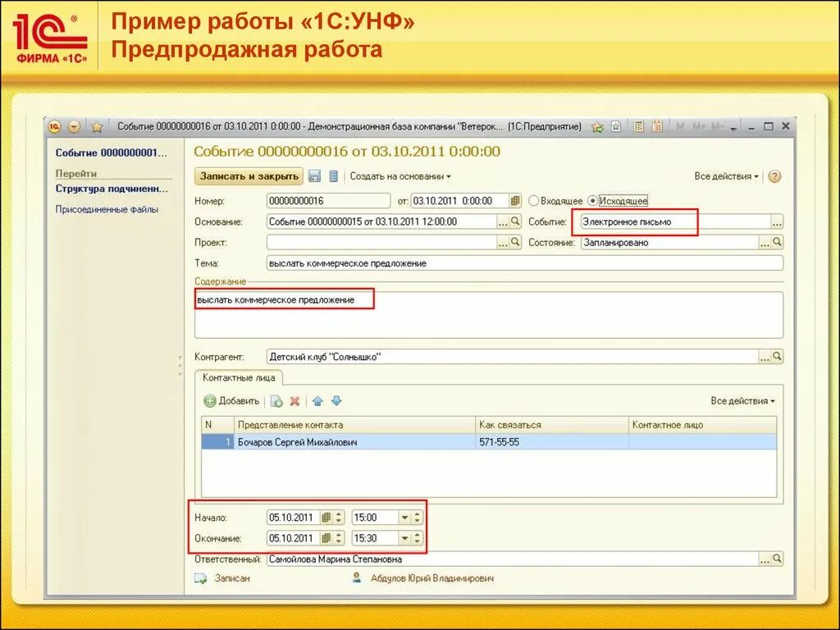Open ellipsis selector of Состояние field

tap(765, 243)
